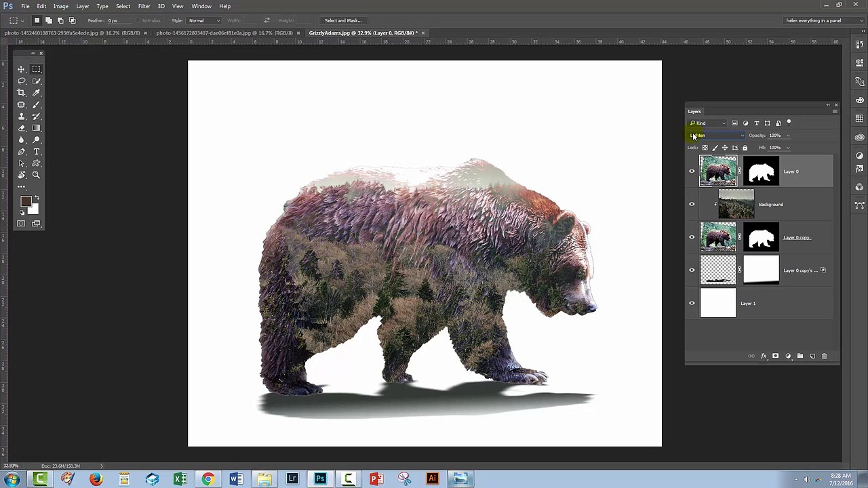Pick the Crop tool
Viewport: 868px width, 488px height.
click(x=21, y=93)
